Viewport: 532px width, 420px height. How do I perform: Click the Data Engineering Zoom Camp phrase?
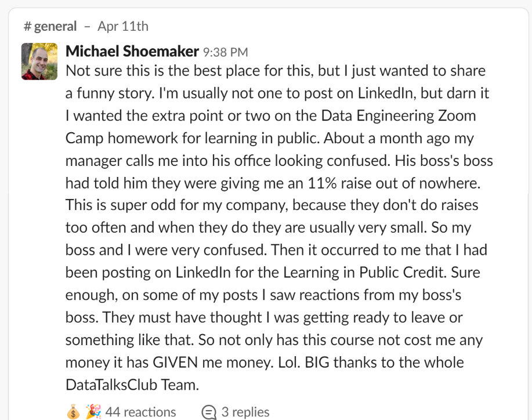tap(398, 115)
